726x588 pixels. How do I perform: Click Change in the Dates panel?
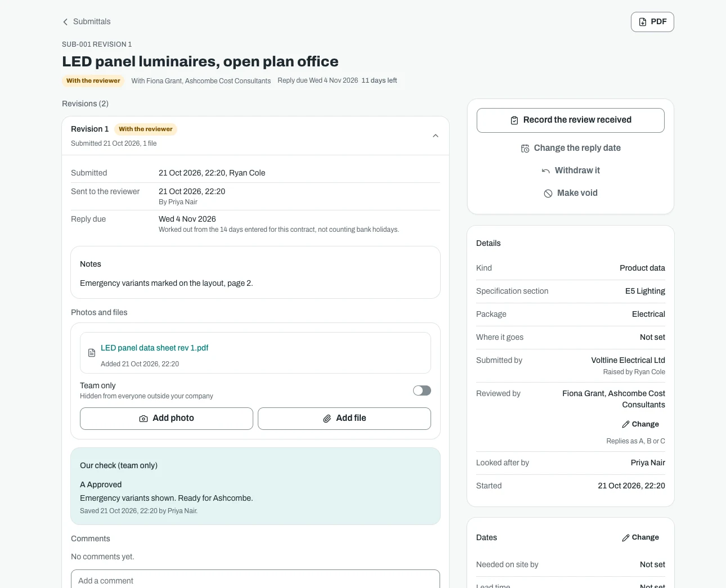click(640, 537)
